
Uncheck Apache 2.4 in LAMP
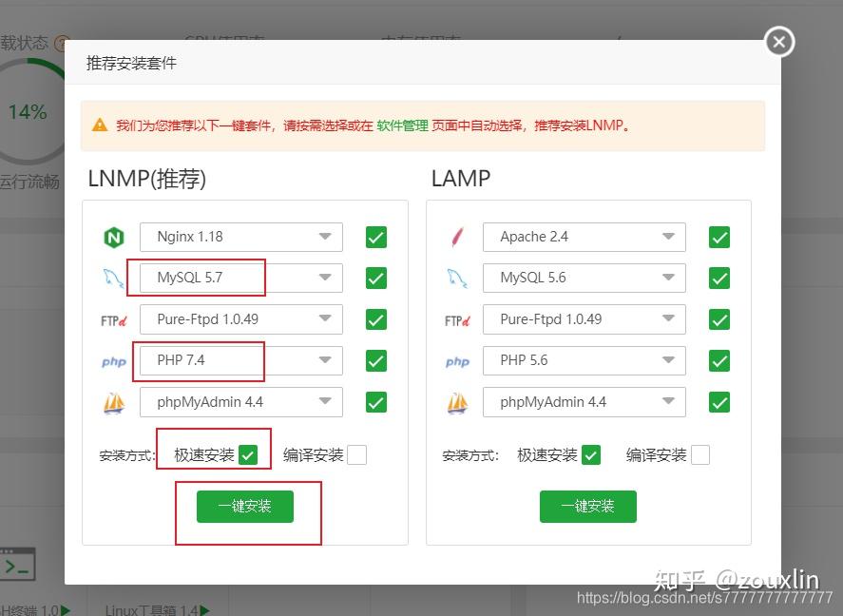point(719,237)
